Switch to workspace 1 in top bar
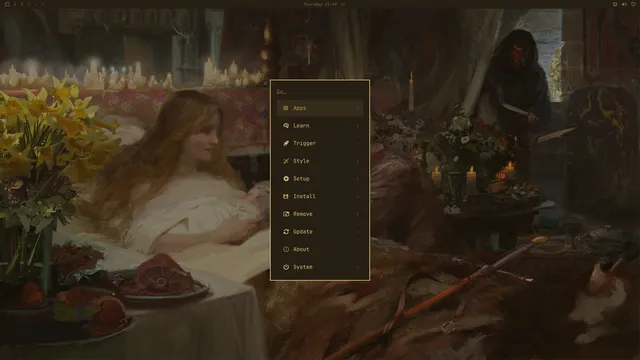The width and height of the screenshot is (640, 360). tap(15, 4)
